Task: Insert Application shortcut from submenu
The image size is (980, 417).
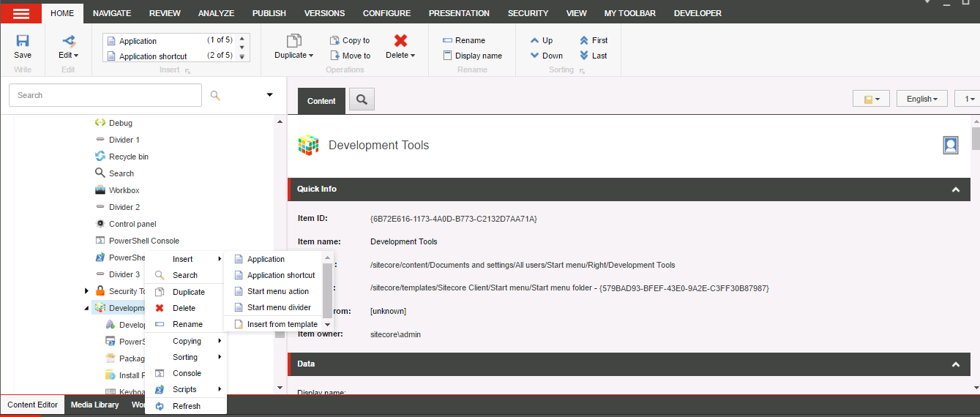Action: [274, 275]
